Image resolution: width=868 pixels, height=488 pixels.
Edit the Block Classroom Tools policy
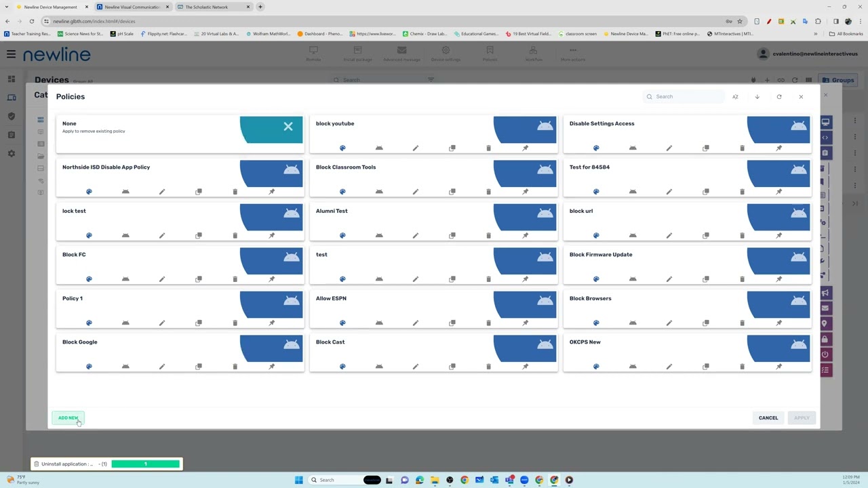pos(416,192)
